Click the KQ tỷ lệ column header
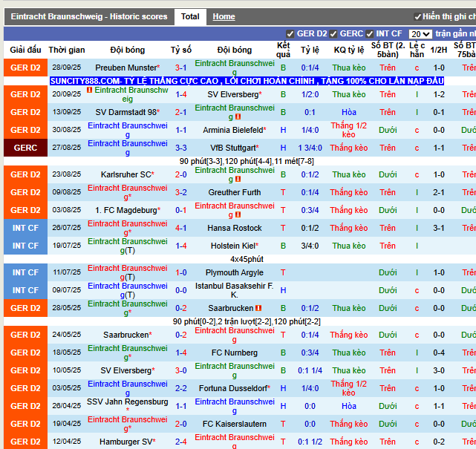 (x=349, y=50)
